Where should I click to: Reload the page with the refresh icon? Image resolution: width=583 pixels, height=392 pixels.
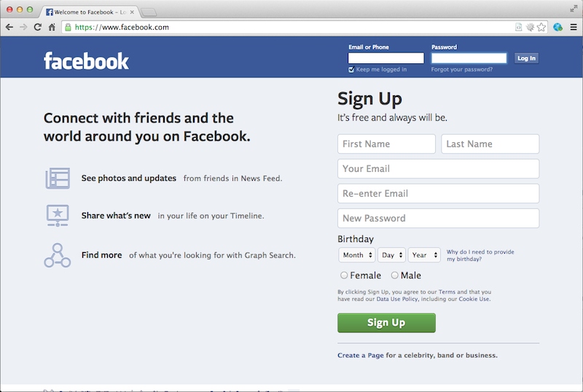38,27
